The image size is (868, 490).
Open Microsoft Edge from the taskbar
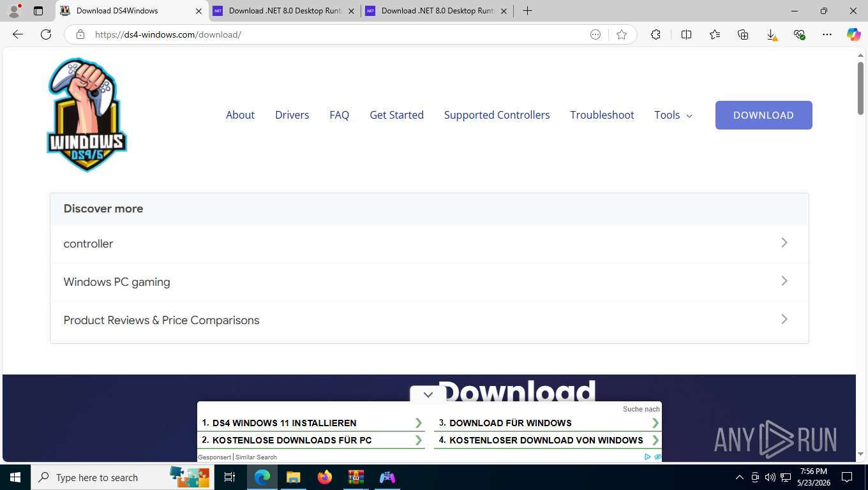tap(262, 477)
